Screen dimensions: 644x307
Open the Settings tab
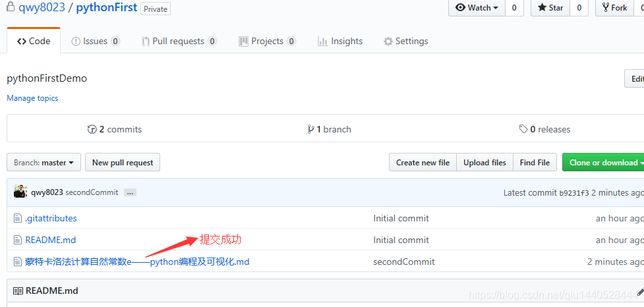pos(406,41)
